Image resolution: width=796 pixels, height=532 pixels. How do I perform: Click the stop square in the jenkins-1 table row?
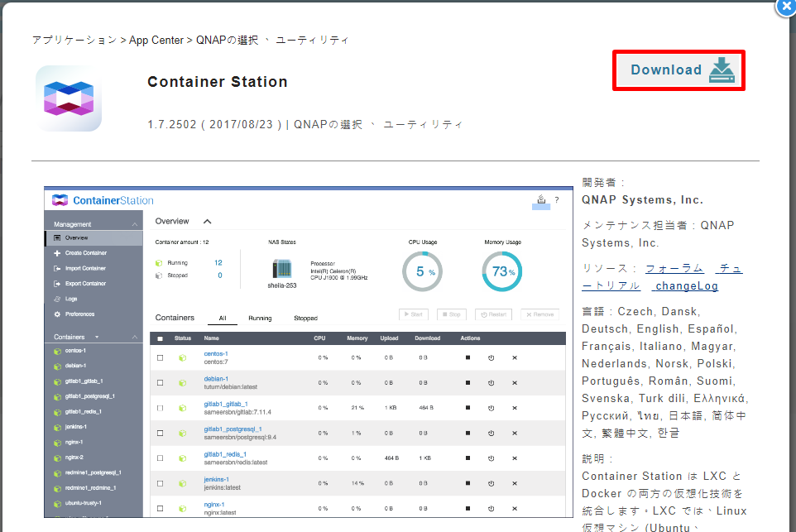(468, 483)
